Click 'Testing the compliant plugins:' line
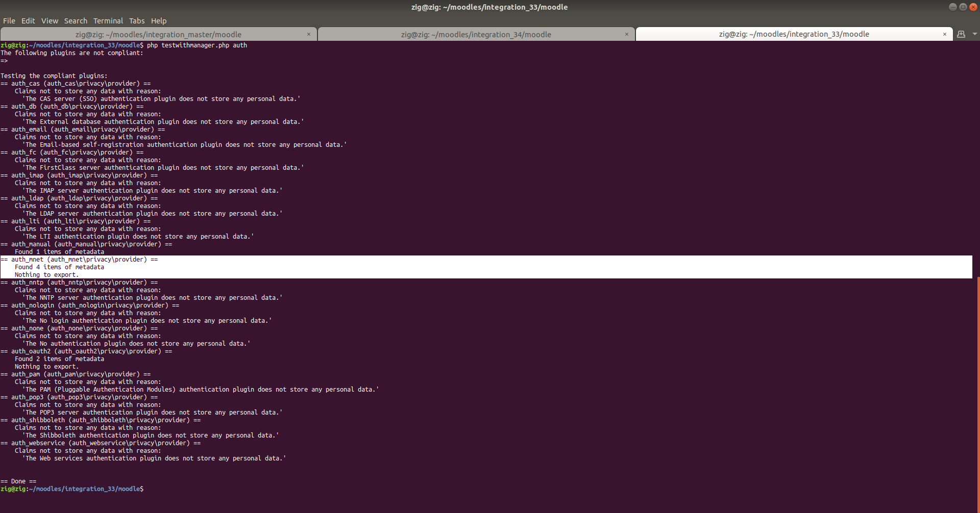The width and height of the screenshot is (980, 513). click(x=54, y=76)
